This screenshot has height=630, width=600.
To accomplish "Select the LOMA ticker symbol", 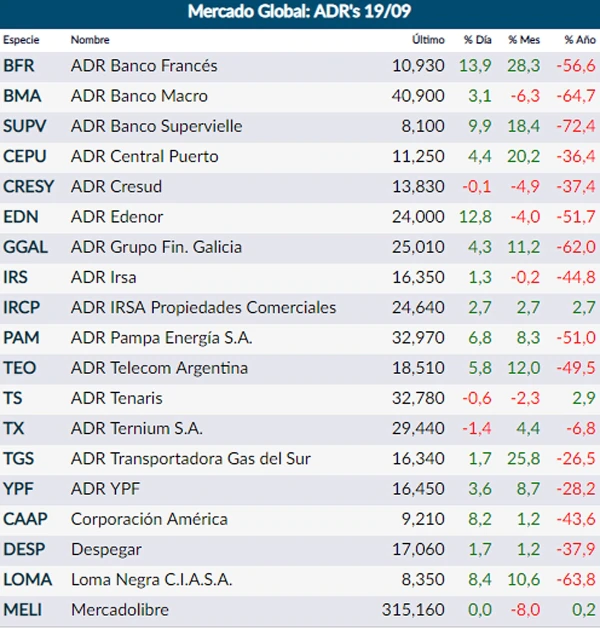I will point(27,579).
